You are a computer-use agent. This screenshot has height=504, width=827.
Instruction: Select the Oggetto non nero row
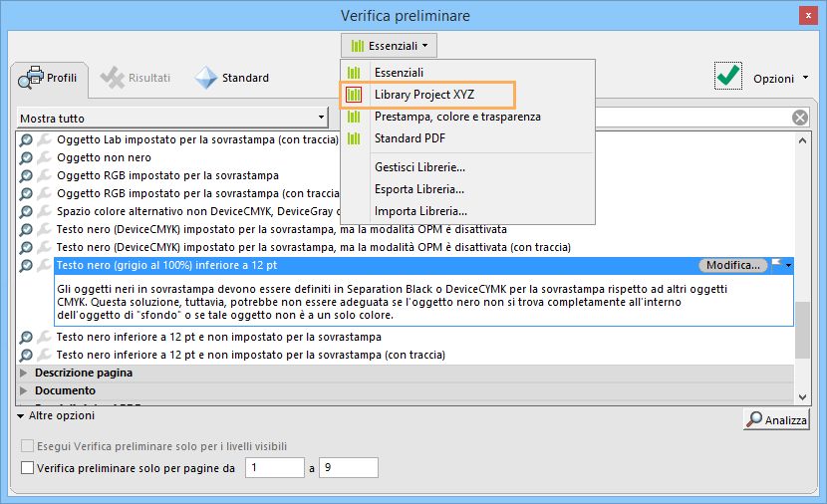click(104, 157)
